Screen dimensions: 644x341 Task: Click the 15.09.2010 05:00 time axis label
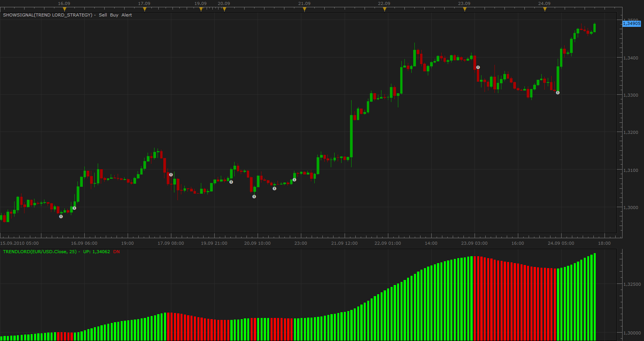[x=20, y=243]
